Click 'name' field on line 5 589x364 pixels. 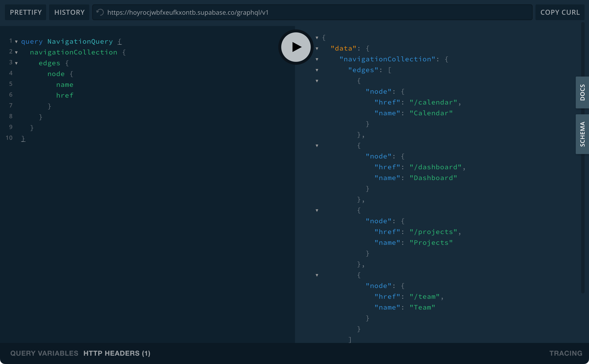click(65, 85)
